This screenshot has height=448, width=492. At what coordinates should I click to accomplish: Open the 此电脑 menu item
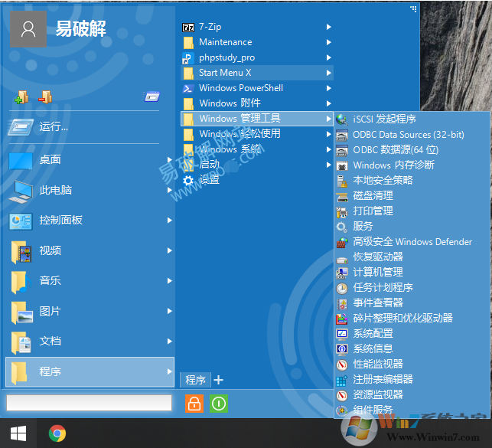pos(90,190)
